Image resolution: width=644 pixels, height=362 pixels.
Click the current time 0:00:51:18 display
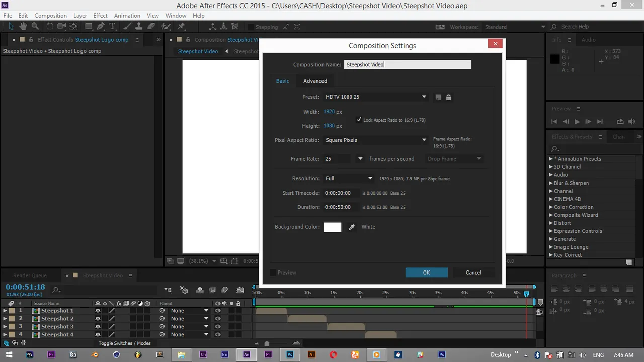25,287
